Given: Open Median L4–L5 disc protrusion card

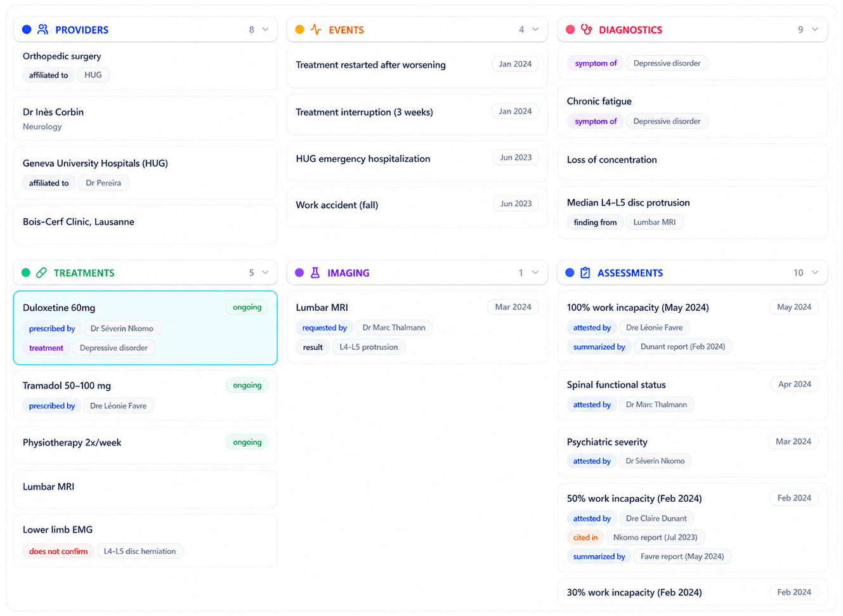Looking at the screenshot, I should point(693,213).
